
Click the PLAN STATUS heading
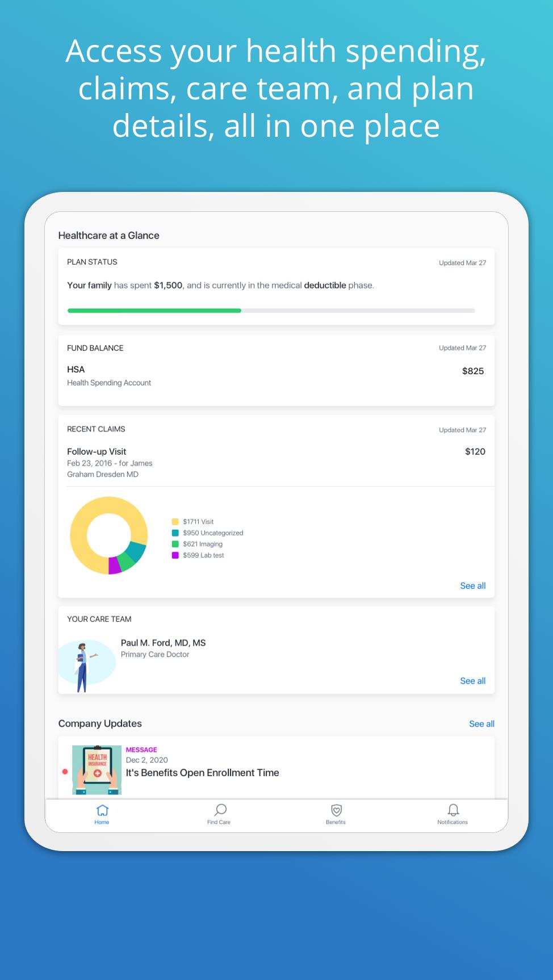coord(92,262)
